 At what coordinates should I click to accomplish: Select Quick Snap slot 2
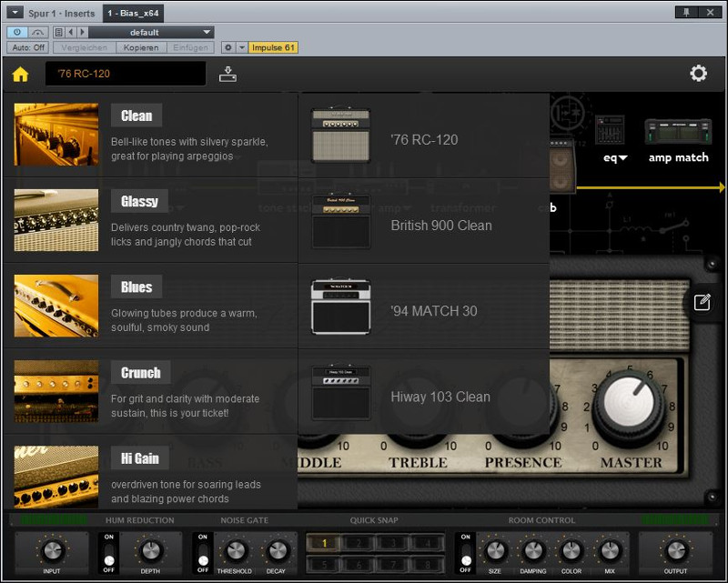(359, 543)
